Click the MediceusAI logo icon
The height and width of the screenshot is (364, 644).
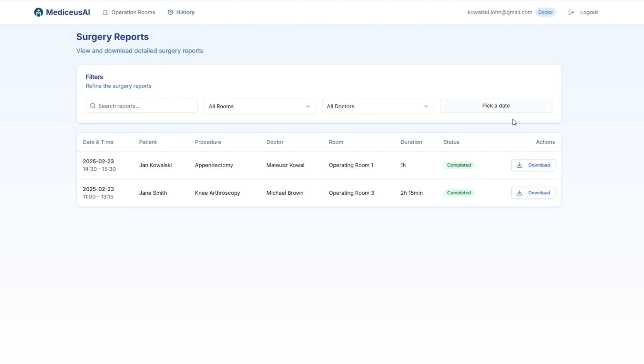tap(38, 12)
